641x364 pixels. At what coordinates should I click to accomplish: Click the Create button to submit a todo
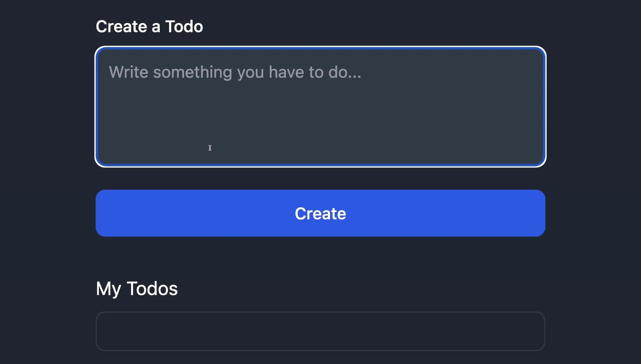(320, 213)
